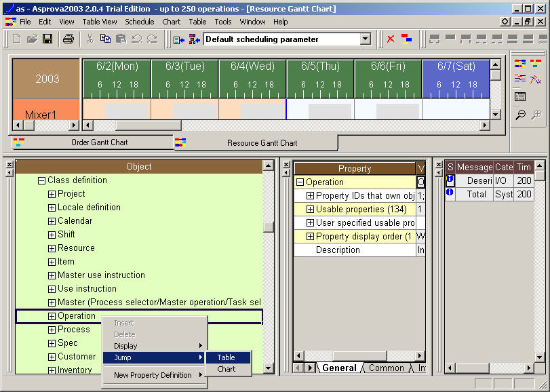Screen dimensions: 550x392
Task: Expand the Calendar tree node
Action: [x=52, y=221]
